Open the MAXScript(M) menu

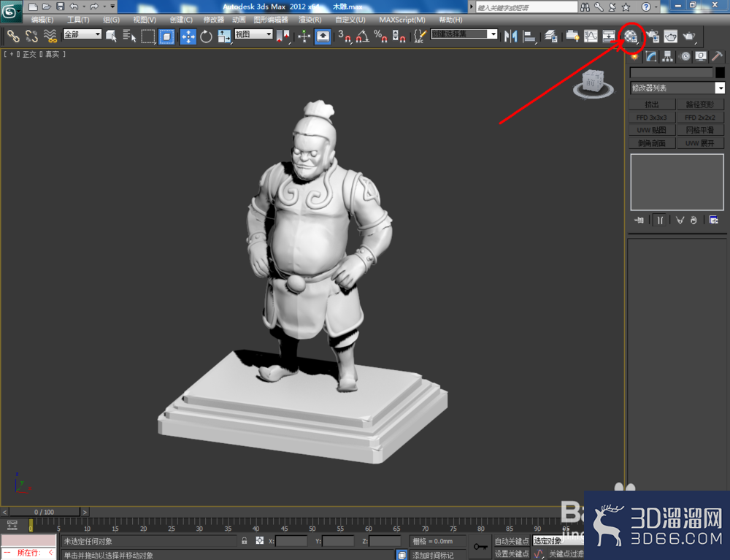[402, 20]
